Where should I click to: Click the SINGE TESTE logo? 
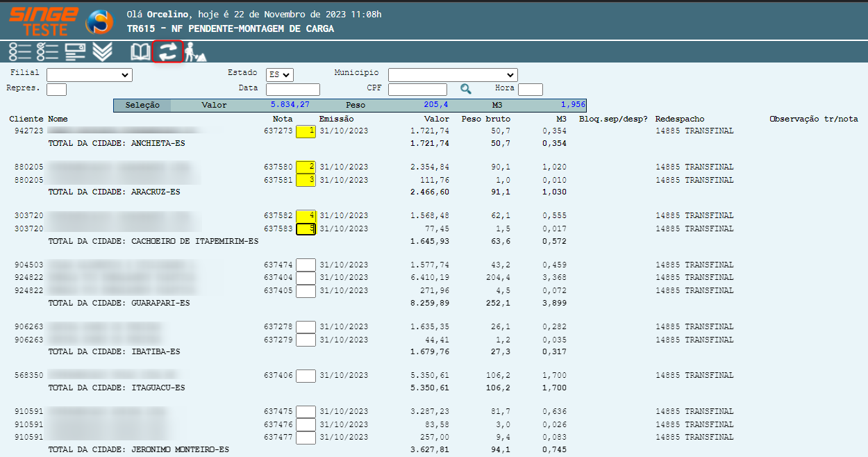point(43,21)
